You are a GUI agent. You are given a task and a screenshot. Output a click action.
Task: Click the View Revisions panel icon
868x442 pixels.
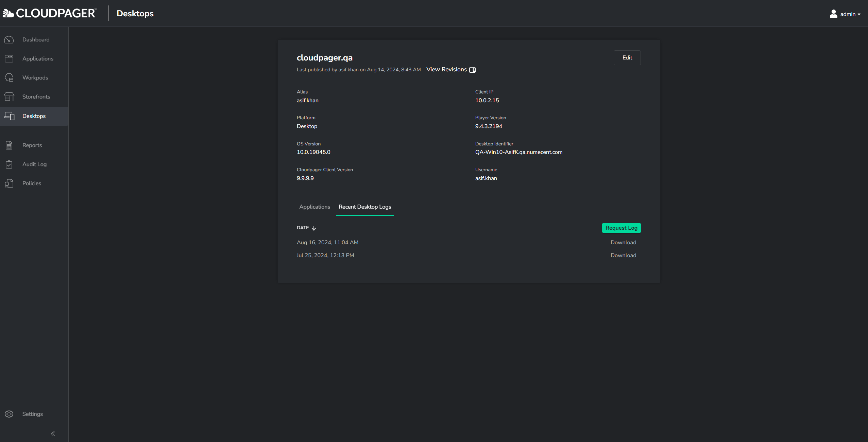(x=472, y=70)
